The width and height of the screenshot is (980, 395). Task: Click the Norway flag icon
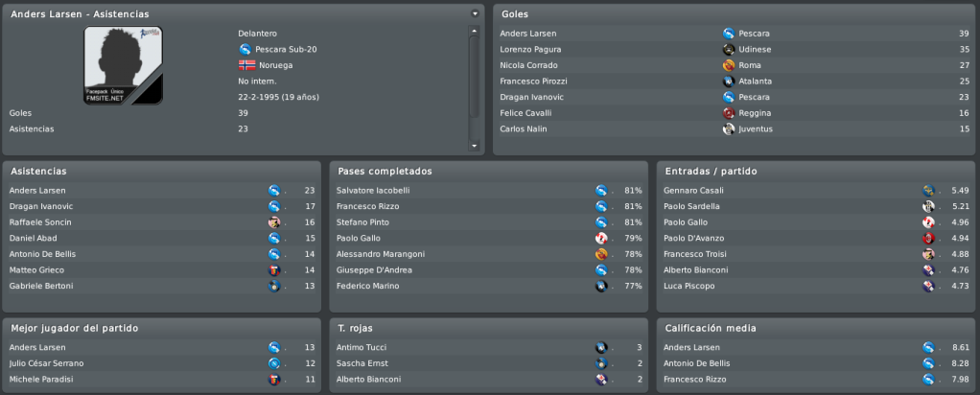pos(246,65)
